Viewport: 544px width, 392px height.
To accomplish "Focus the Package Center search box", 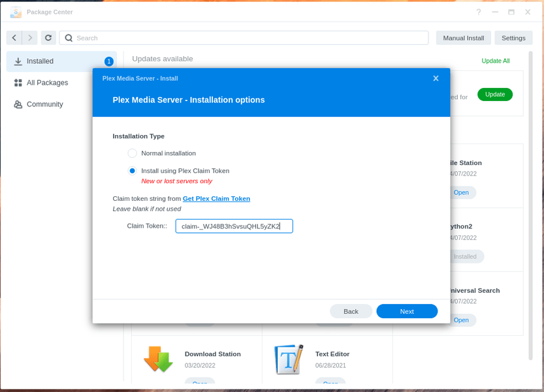I will click(244, 38).
